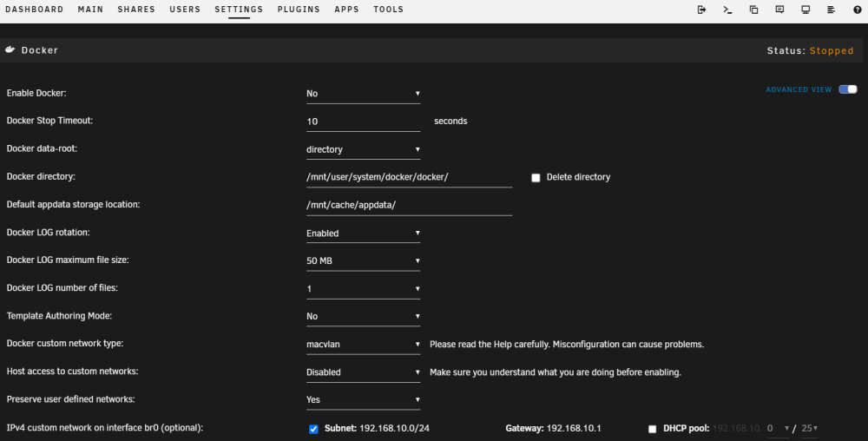868x441 pixels.
Task: Open the Docker LOG rotation dropdown
Action: 363,233
